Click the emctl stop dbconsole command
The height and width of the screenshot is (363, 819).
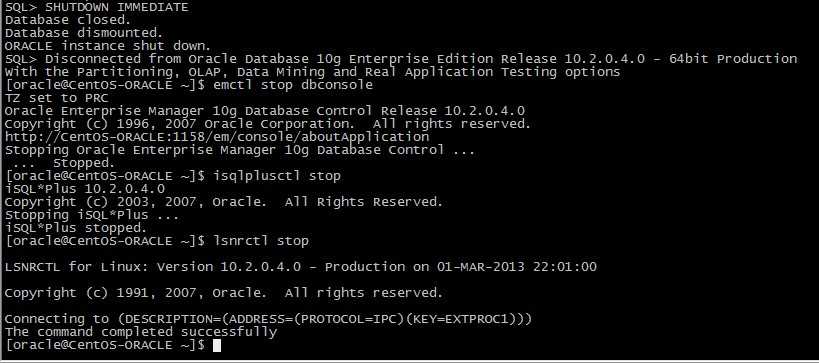[x=294, y=85]
